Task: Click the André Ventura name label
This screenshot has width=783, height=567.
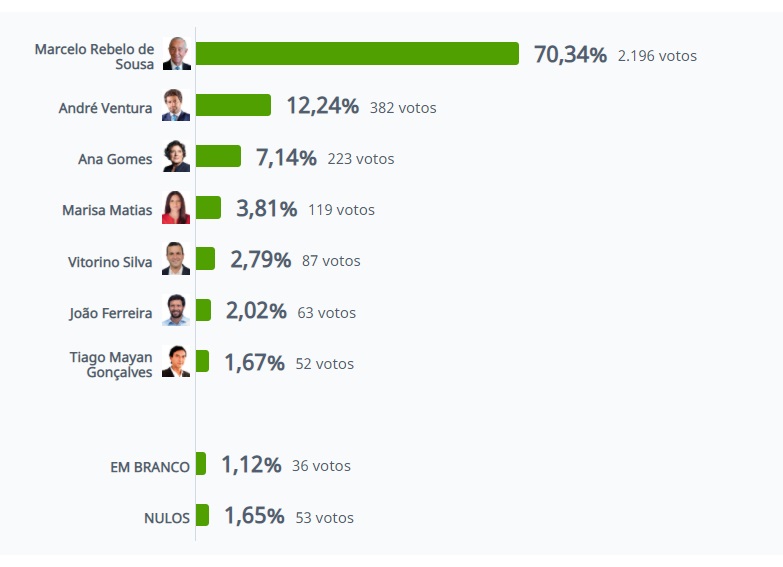Action: (x=105, y=107)
